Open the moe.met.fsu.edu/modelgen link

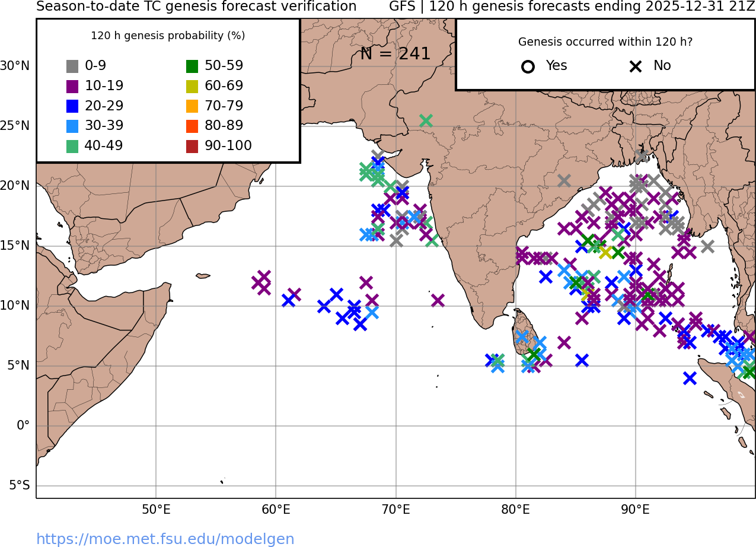point(165,539)
